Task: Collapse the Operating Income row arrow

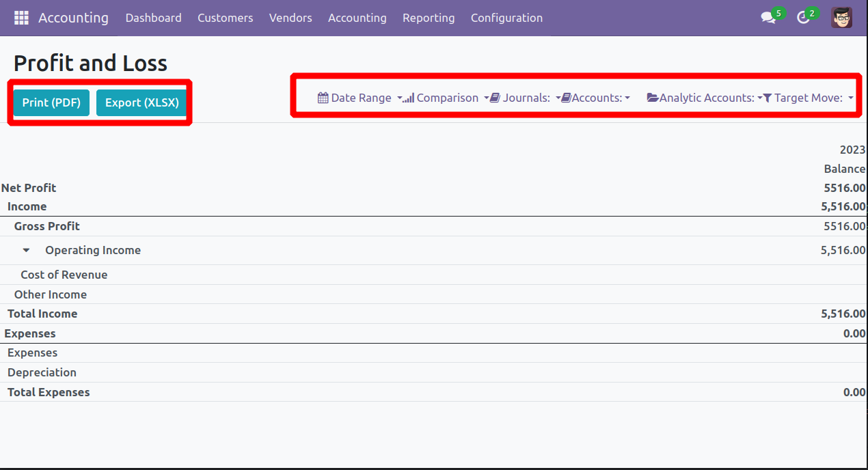Action: [x=26, y=251]
